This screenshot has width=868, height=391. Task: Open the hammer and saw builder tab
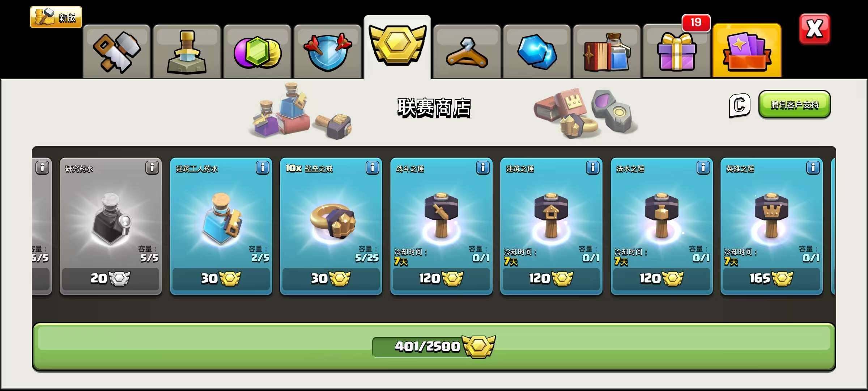coord(116,51)
